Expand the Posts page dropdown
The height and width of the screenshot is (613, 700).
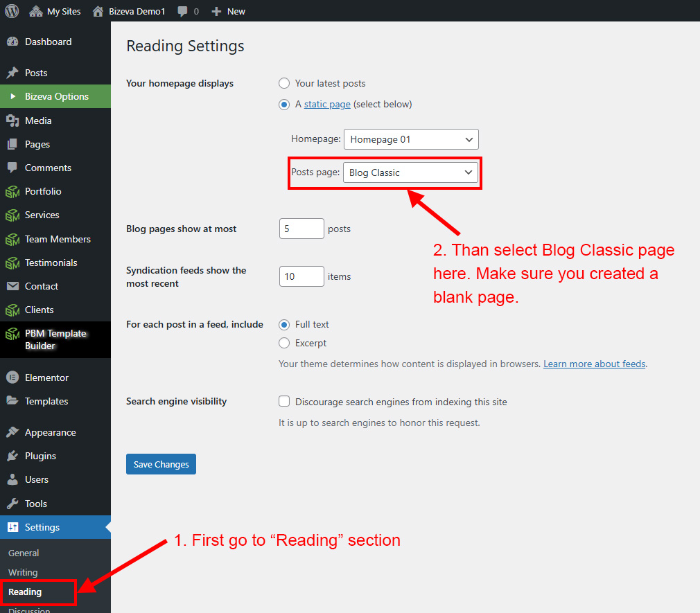(x=410, y=172)
